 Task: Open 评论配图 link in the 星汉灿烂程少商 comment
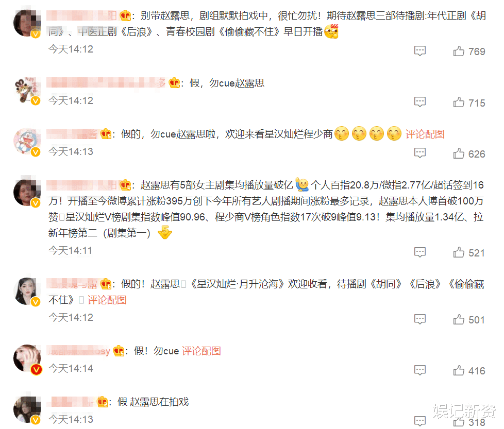(x=425, y=134)
